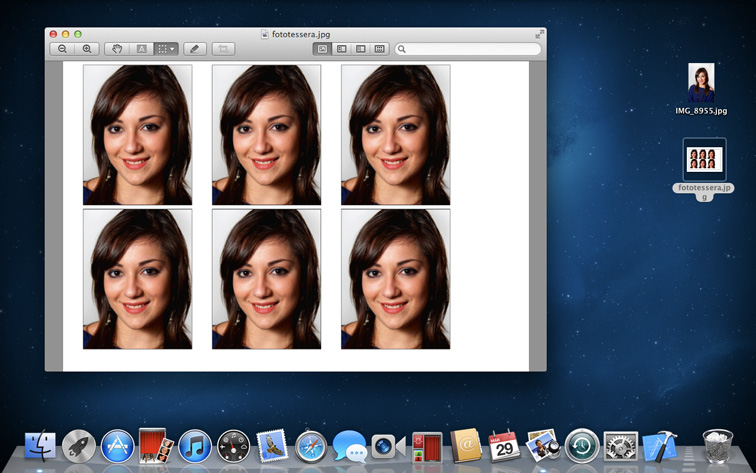Select the fototessera.jpg desktop file icon
This screenshot has height=473, width=756.
tap(704, 159)
